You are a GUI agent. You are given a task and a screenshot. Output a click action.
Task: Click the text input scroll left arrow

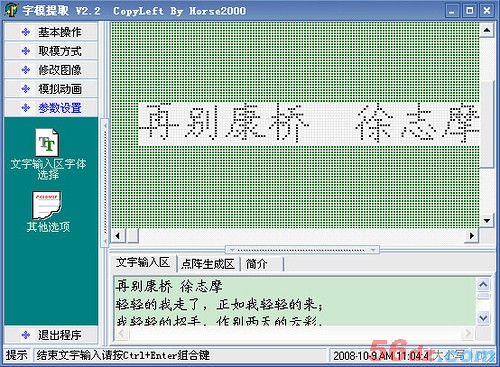[x=122, y=333]
